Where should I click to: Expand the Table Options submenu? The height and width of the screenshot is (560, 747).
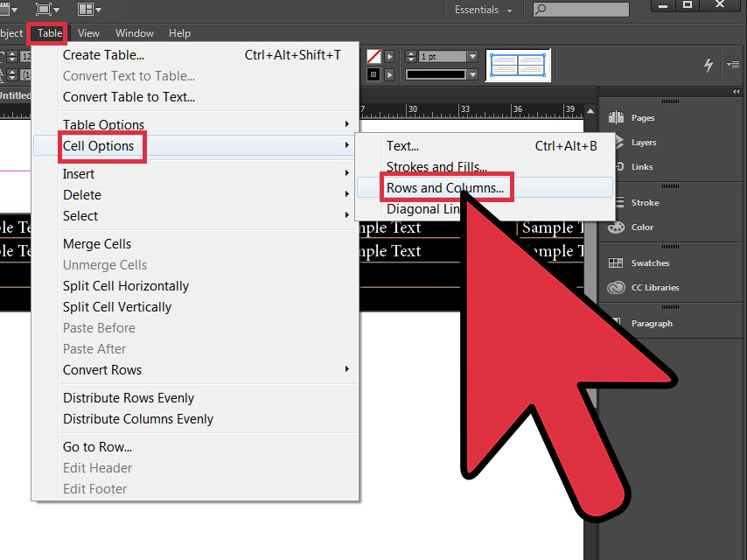pyautogui.click(x=195, y=124)
